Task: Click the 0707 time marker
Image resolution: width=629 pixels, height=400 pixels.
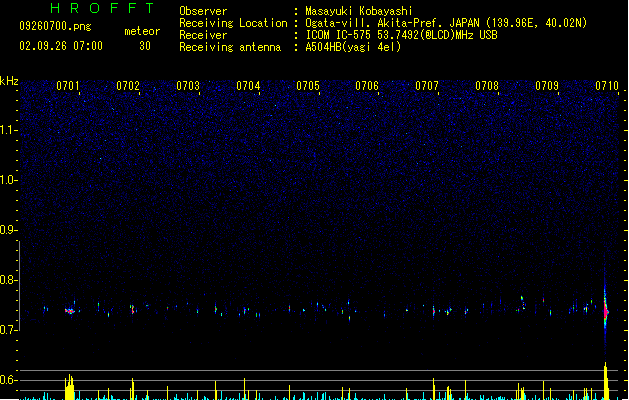Action: (427, 86)
